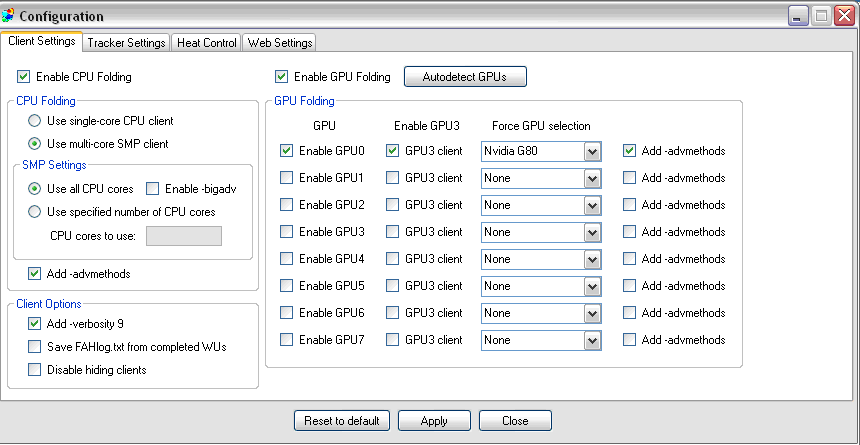The height and width of the screenshot is (445, 860).
Task: Check Enable GPU4
Action: 286,258
